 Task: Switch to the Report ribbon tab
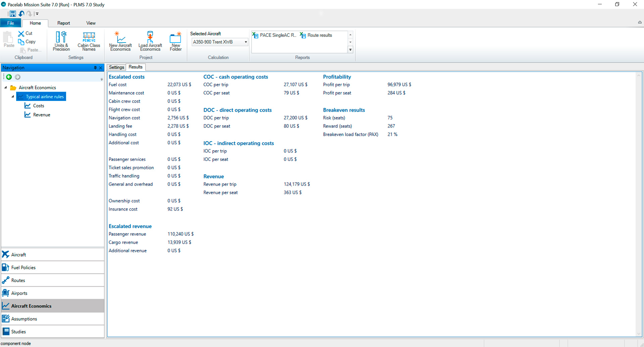[x=63, y=23]
